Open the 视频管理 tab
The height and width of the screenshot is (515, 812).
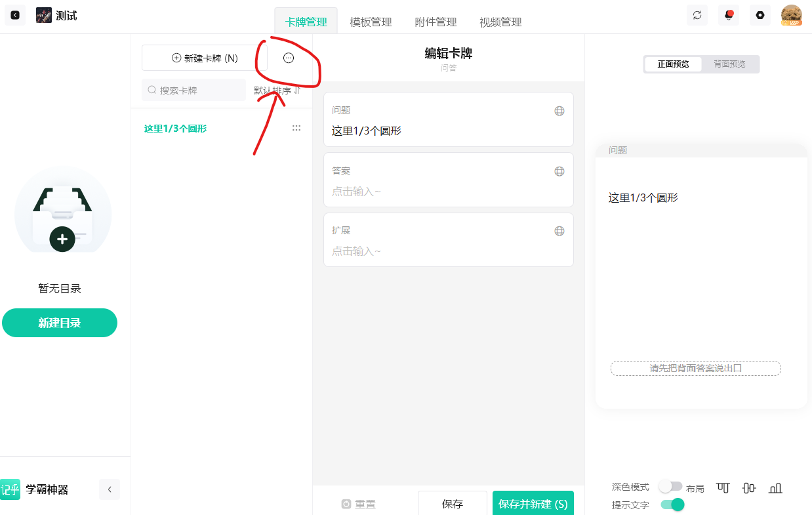(500, 22)
